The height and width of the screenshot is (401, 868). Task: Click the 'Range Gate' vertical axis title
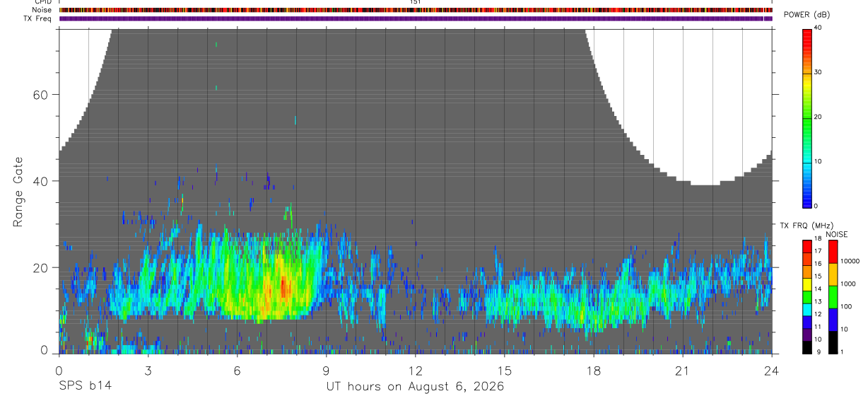click(x=17, y=192)
